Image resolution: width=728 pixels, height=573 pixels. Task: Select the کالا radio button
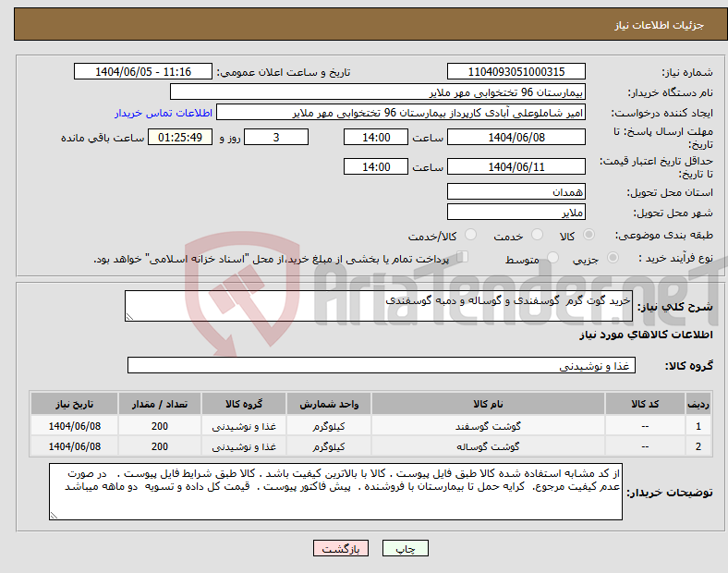tap(588, 235)
